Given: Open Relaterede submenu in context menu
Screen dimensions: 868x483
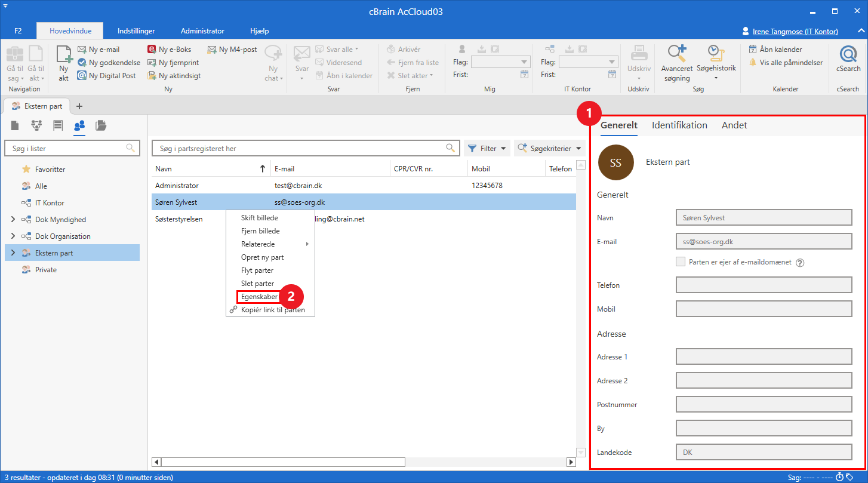Looking at the screenshot, I should (x=270, y=244).
